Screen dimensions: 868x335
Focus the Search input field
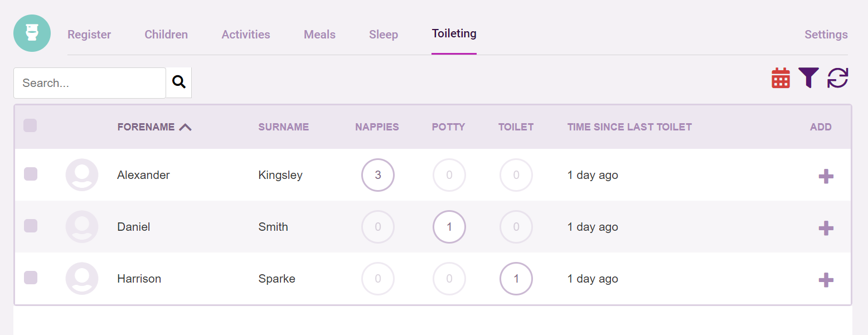tap(90, 83)
